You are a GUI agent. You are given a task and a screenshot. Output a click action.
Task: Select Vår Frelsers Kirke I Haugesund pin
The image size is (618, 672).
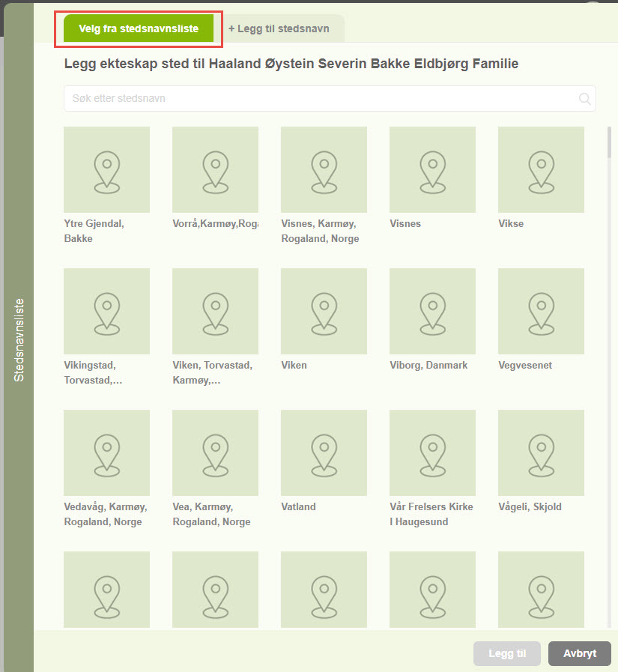pyautogui.click(x=432, y=452)
